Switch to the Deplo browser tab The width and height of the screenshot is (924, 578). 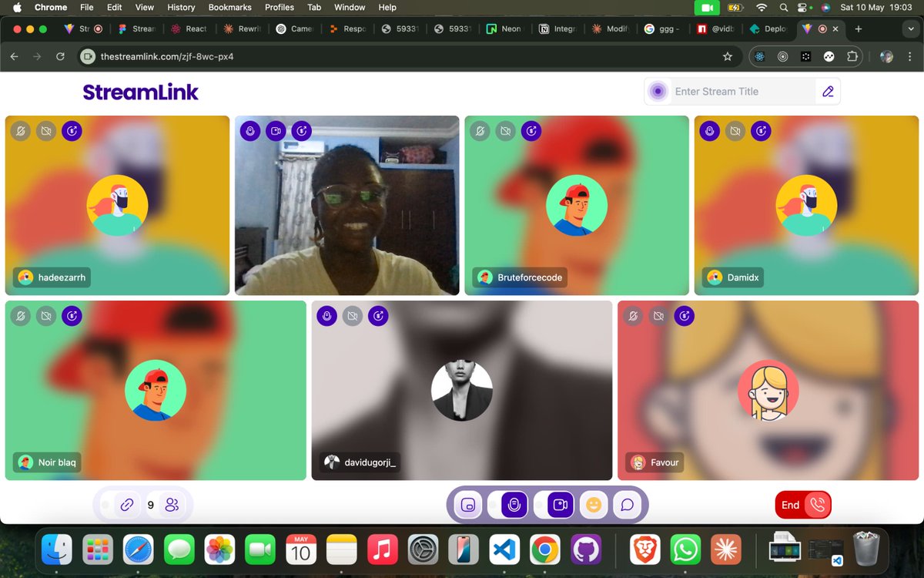(768, 29)
